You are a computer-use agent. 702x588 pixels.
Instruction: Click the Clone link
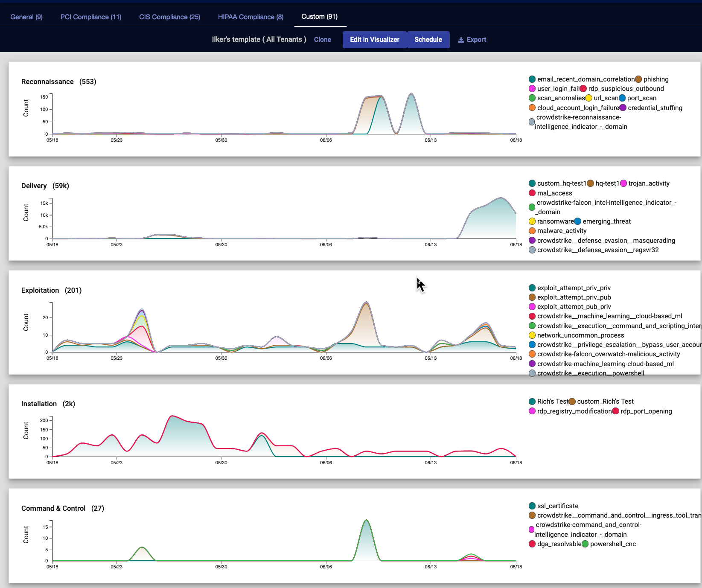click(322, 40)
